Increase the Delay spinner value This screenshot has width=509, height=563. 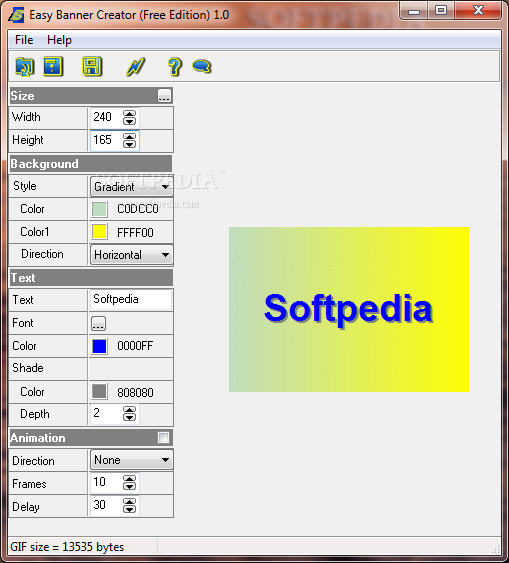click(129, 502)
